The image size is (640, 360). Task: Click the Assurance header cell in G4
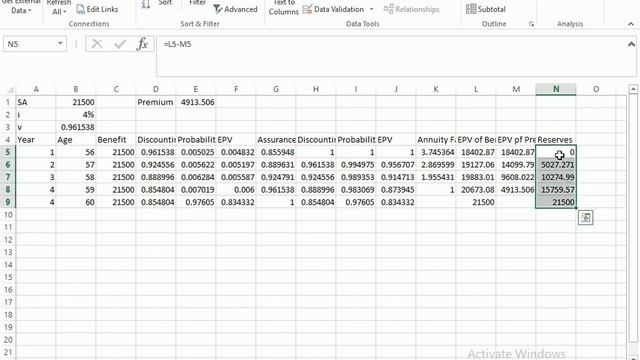276,140
